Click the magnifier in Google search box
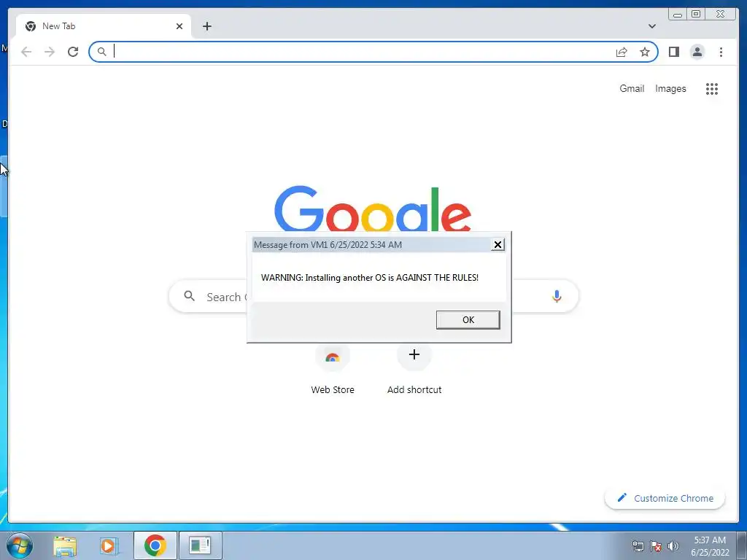Image resolution: width=747 pixels, height=560 pixels. (189, 296)
